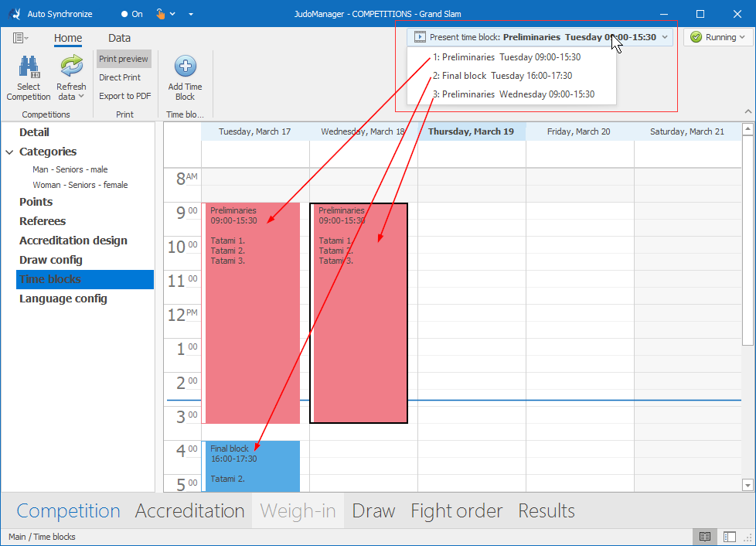Open Detail in the sidebar
Viewport: 756px width, 546px height.
34,132
